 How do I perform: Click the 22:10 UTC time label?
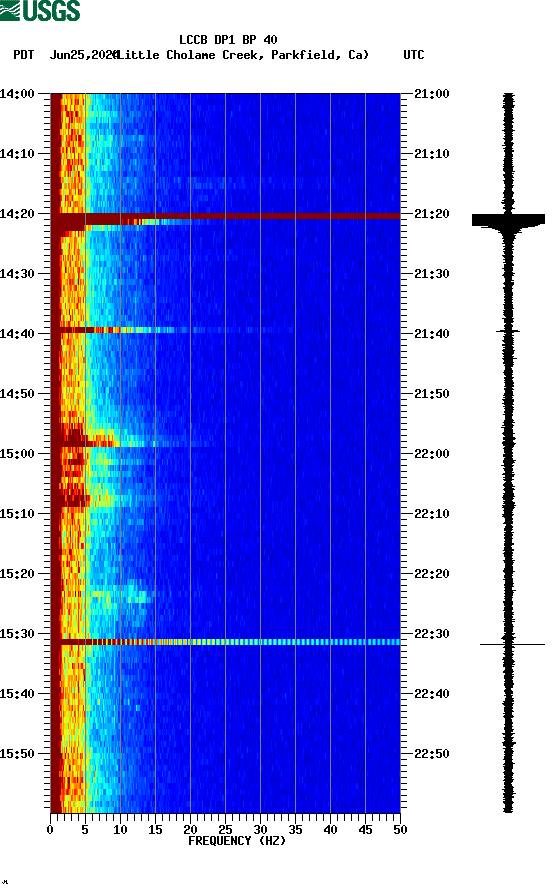click(x=432, y=514)
